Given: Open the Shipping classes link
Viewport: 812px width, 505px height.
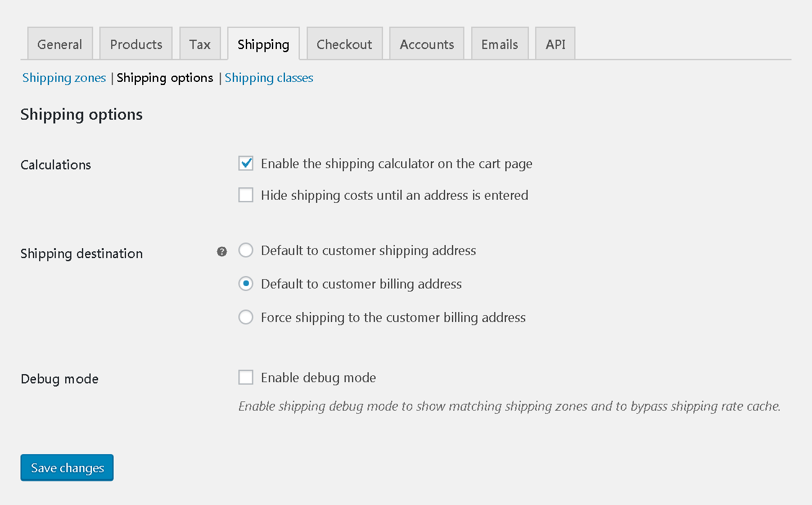Looking at the screenshot, I should (269, 78).
